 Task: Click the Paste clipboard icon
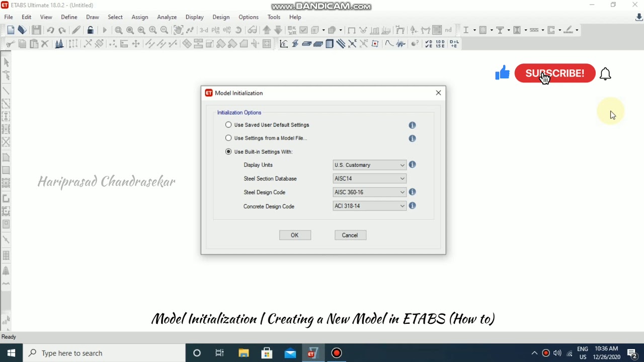click(x=34, y=44)
